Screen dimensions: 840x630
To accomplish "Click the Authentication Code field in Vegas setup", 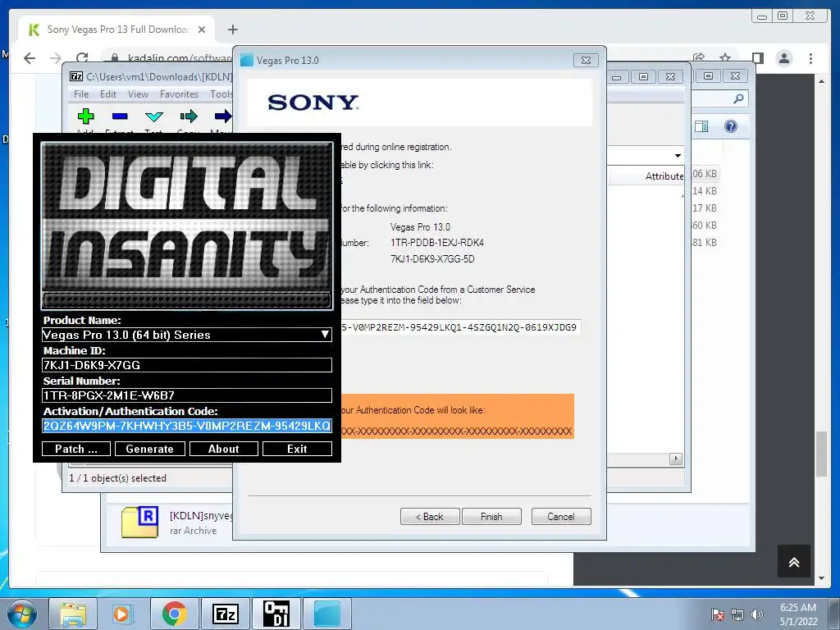I will (x=461, y=327).
